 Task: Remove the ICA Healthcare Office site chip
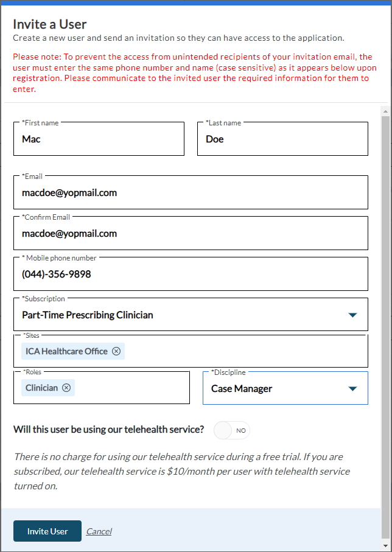pos(116,351)
